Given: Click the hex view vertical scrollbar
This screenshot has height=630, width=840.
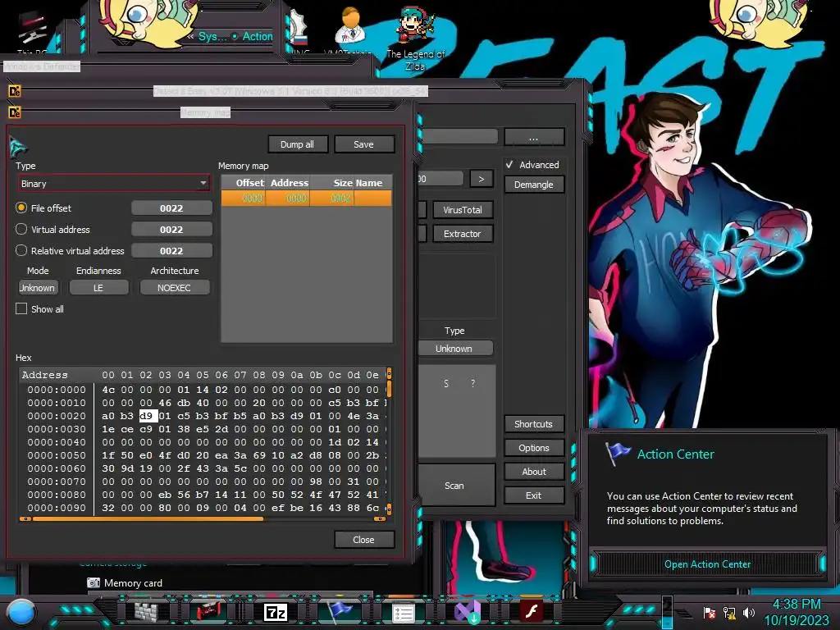Looking at the screenshot, I should pyautogui.click(x=389, y=441).
